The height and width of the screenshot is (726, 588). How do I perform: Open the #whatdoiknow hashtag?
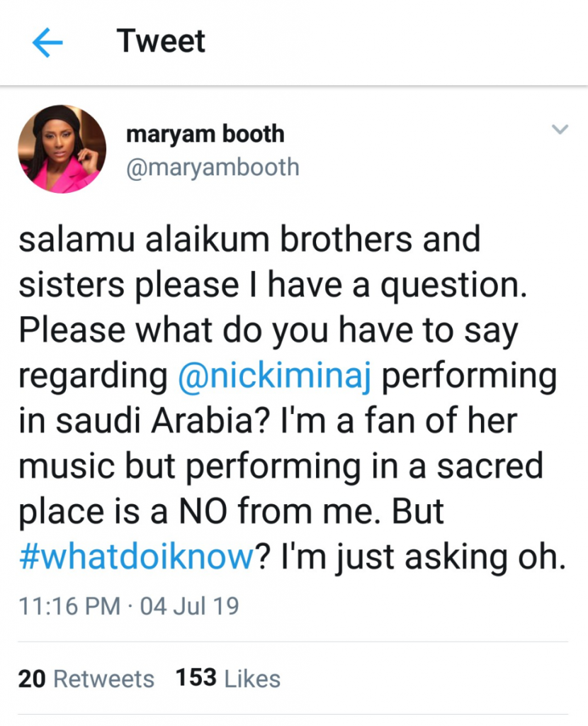click(135, 557)
